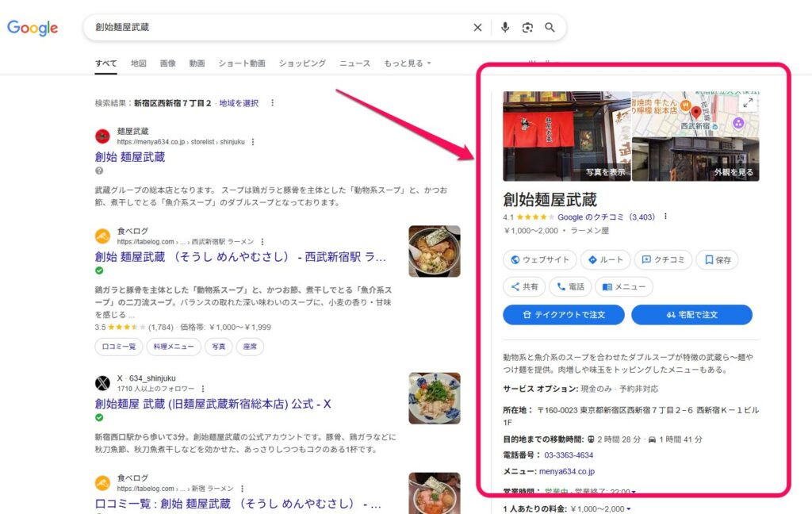Expand the price per person dropdown
Viewport: 812px width, 514px height.
[629, 508]
